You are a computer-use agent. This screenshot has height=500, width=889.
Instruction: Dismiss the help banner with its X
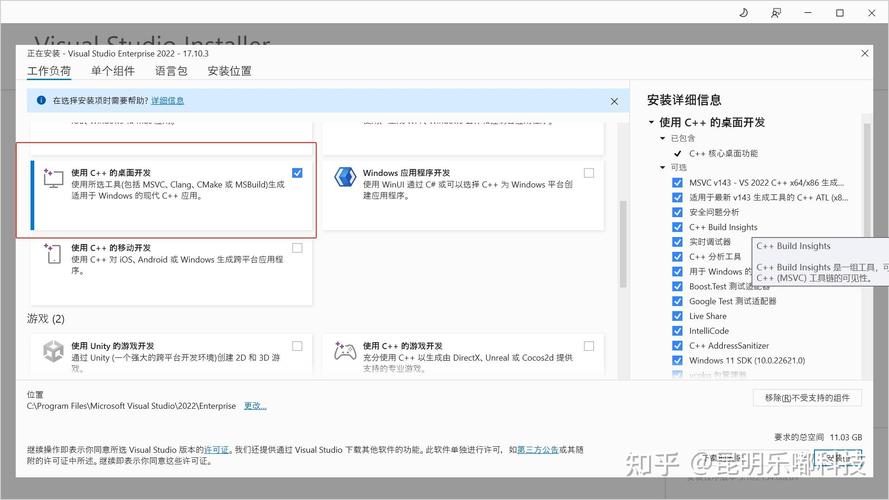click(x=614, y=101)
